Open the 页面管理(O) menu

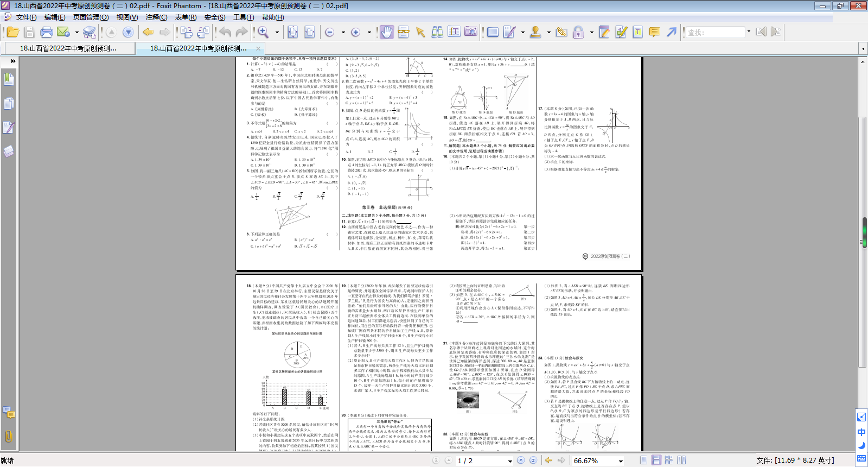pyautogui.click(x=91, y=17)
